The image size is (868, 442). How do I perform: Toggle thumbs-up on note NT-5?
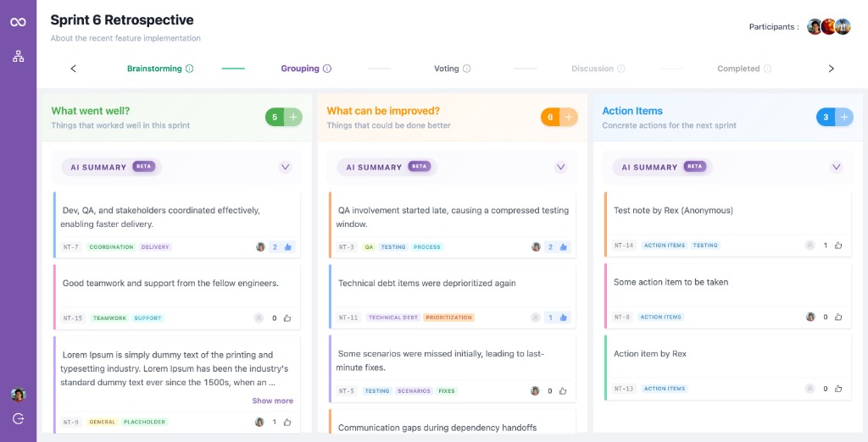(x=563, y=390)
